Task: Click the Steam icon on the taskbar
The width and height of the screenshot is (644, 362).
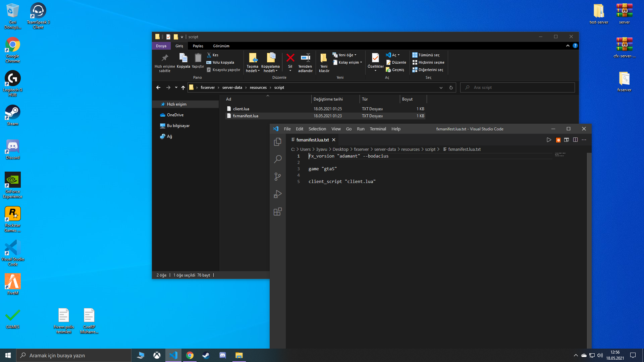Action: click(x=206, y=355)
